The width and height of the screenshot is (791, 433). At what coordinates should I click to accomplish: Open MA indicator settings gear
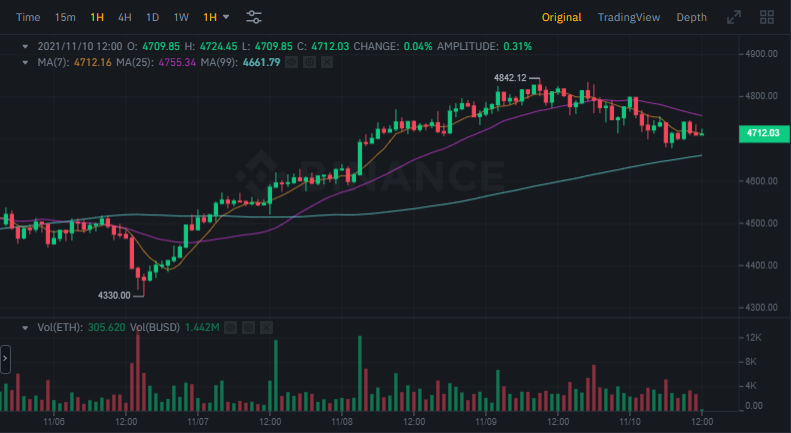pyautogui.click(x=309, y=63)
